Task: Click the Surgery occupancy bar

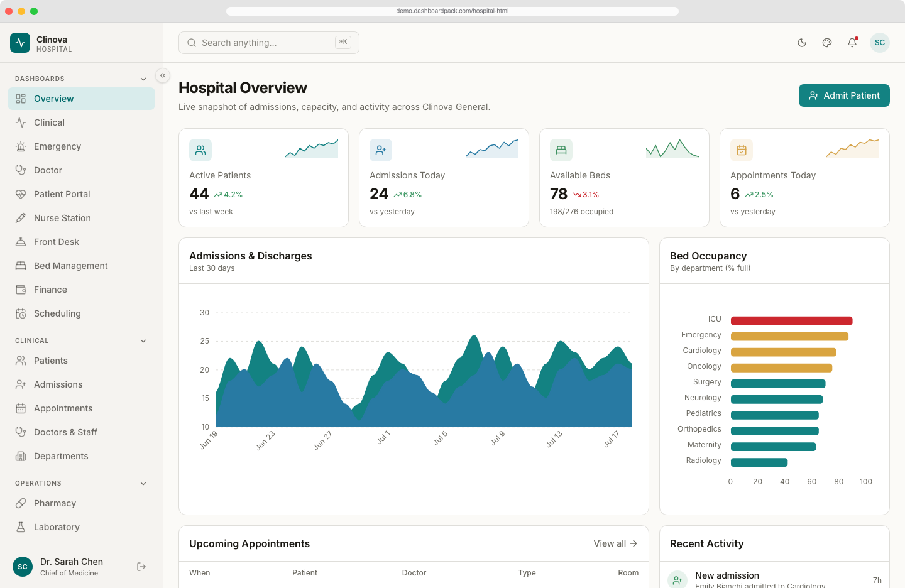Action: 778,384
